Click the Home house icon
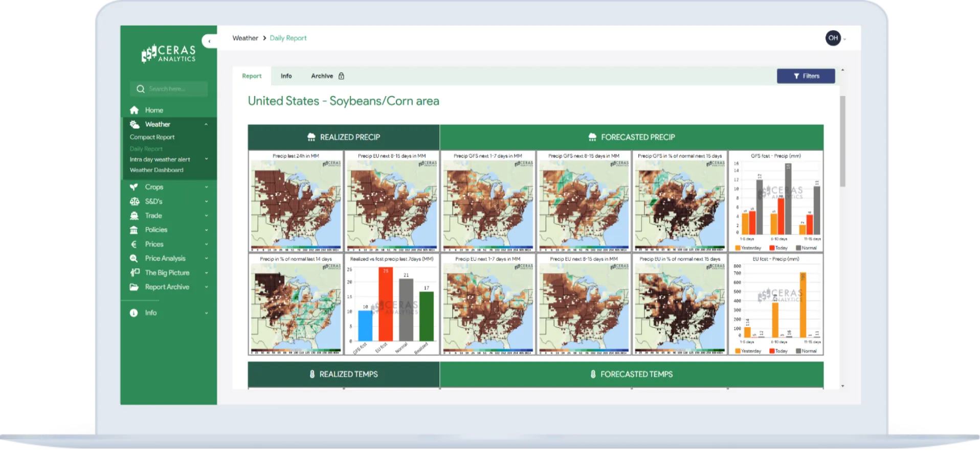Screen dimensions: 980x459 click(x=134, y=110)
